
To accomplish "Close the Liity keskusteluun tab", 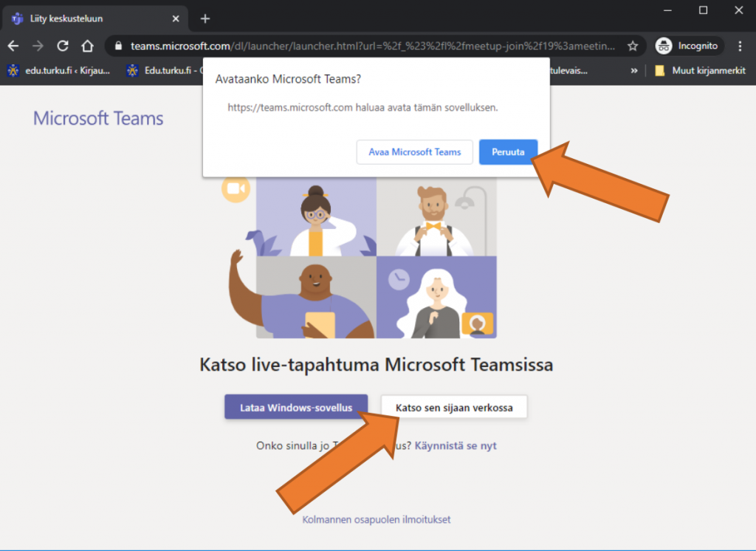I will [176, 18].
